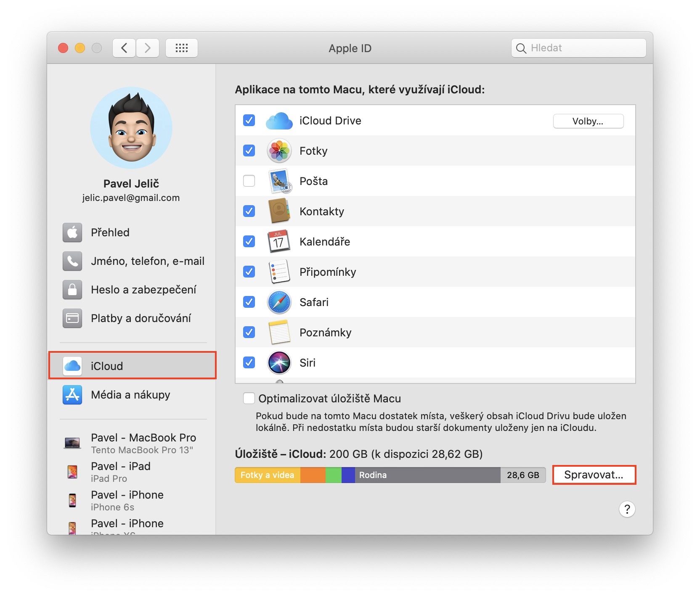Click the Připomínky reminders list icon
The width and height of the screenshot is (700, 597).
[279, 272]
